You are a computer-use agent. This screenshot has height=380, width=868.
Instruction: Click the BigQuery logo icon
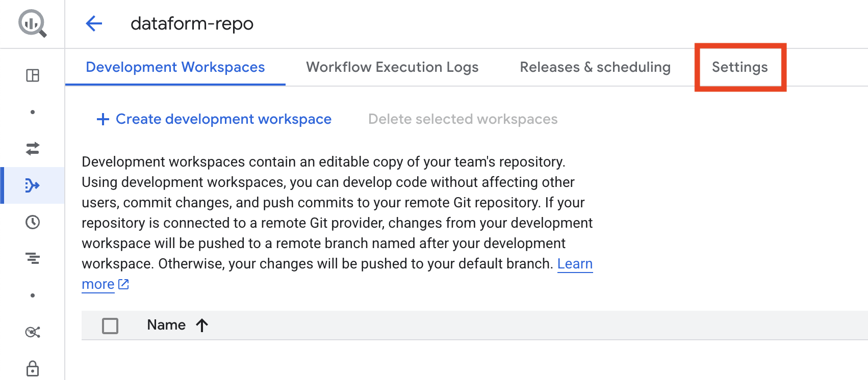tap(32, 23)
